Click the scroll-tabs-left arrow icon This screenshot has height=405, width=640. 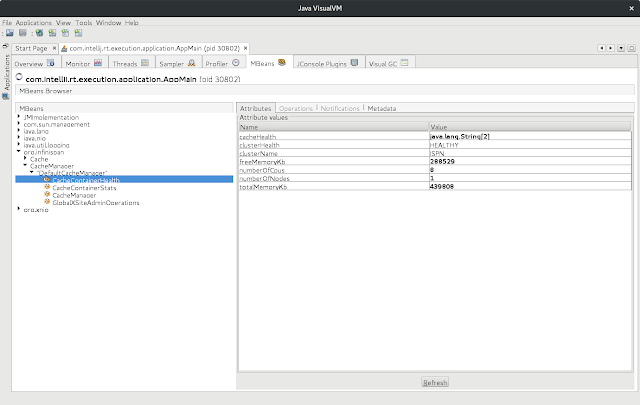coord(601,48)
